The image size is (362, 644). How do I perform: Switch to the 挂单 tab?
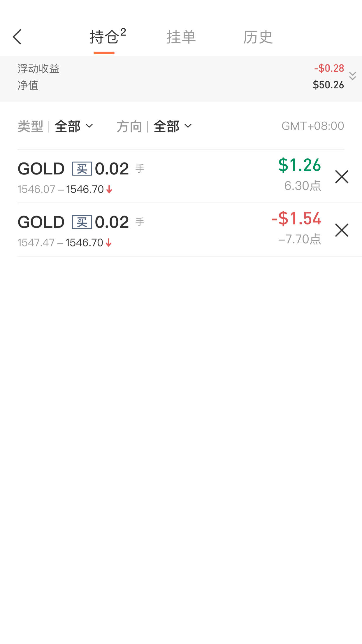tap(181, 37)
